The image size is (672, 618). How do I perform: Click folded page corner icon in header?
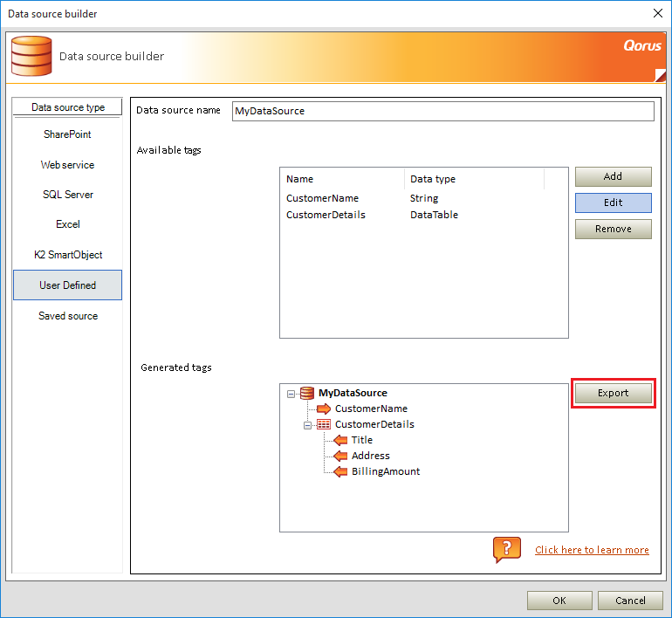pos(661,76)
